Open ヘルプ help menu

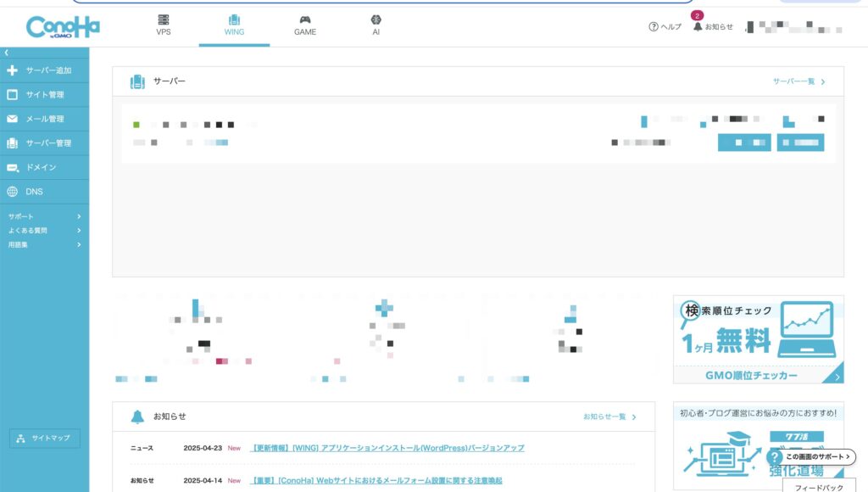665,26
